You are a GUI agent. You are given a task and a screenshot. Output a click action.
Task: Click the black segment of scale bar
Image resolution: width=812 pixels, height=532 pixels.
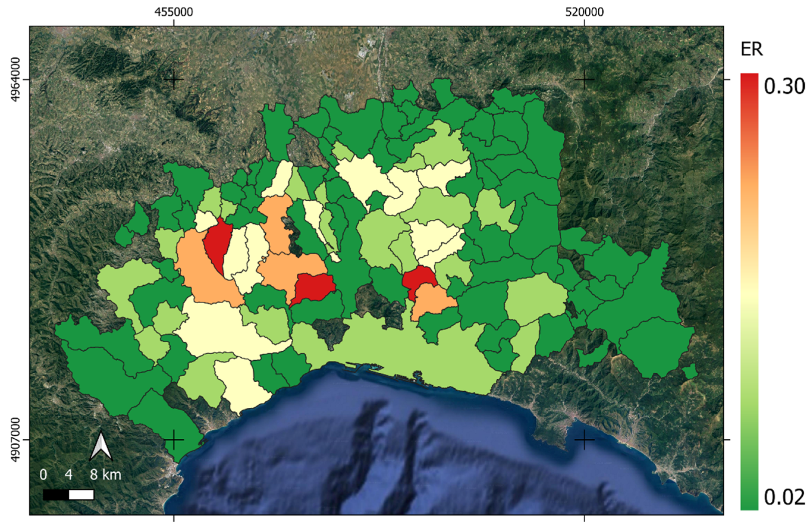point(56,494)
